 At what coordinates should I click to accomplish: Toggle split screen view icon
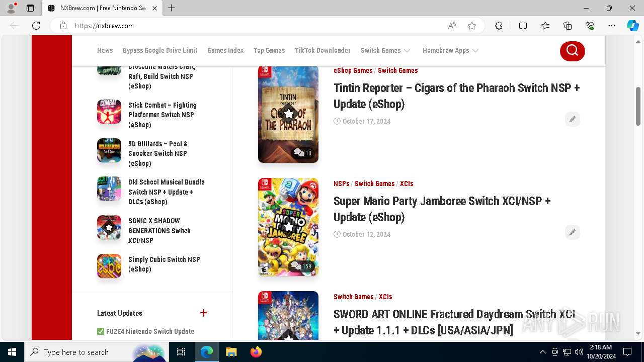[523, 26]
